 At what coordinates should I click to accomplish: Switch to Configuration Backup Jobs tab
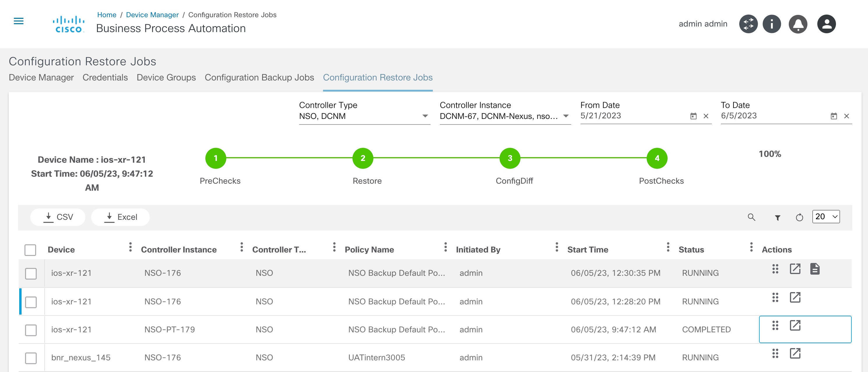coord(259,78)
